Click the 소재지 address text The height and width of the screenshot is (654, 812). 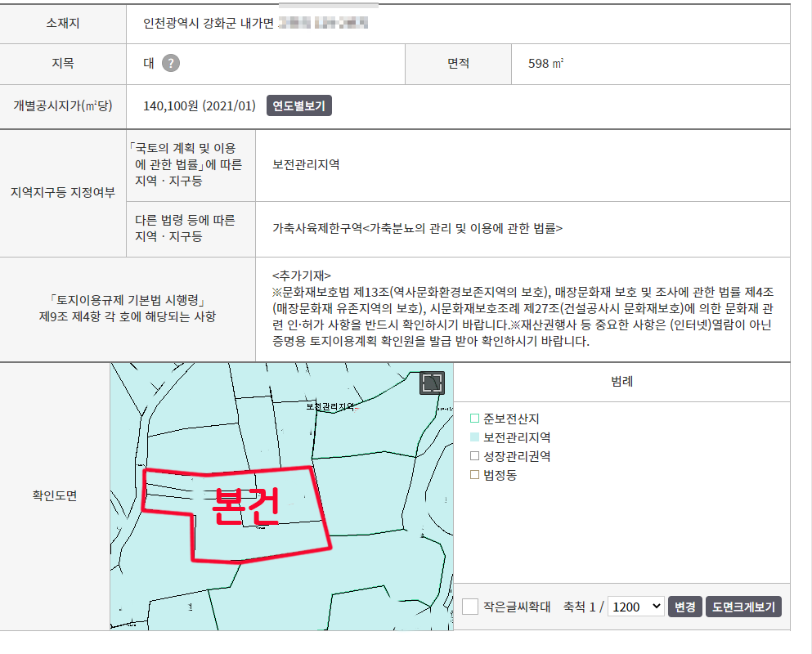pos(255,22)
